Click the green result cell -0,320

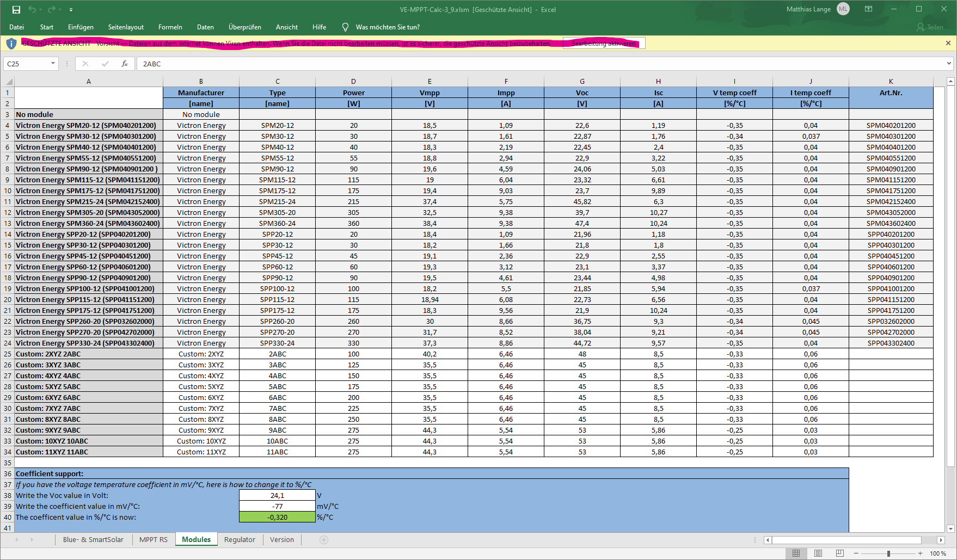(x=277, y=517)
